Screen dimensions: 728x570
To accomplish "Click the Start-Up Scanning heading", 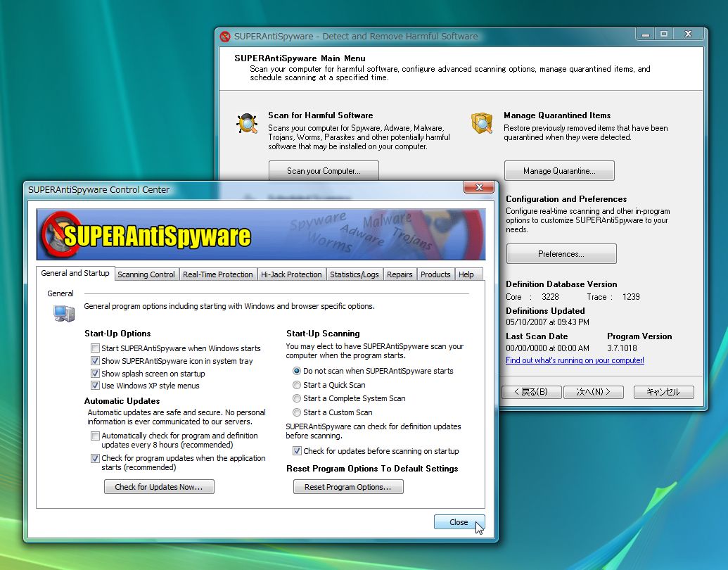I will tap(323, 334).
